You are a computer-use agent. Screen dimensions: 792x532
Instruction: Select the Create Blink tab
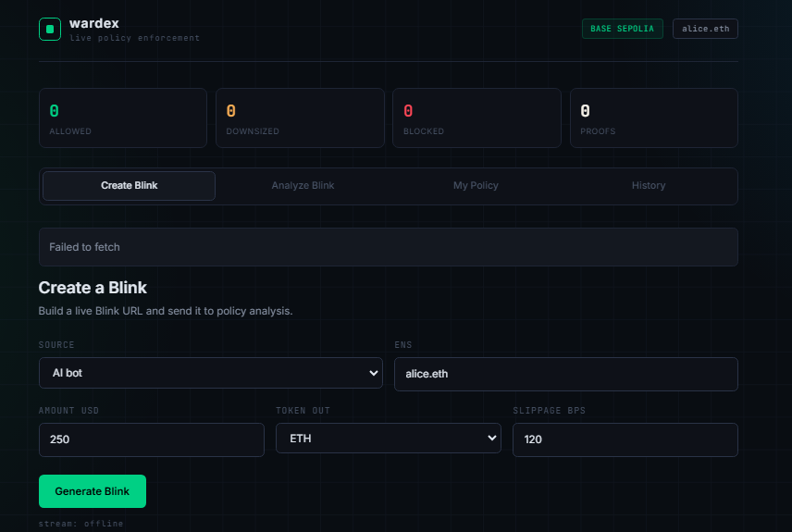130,185
